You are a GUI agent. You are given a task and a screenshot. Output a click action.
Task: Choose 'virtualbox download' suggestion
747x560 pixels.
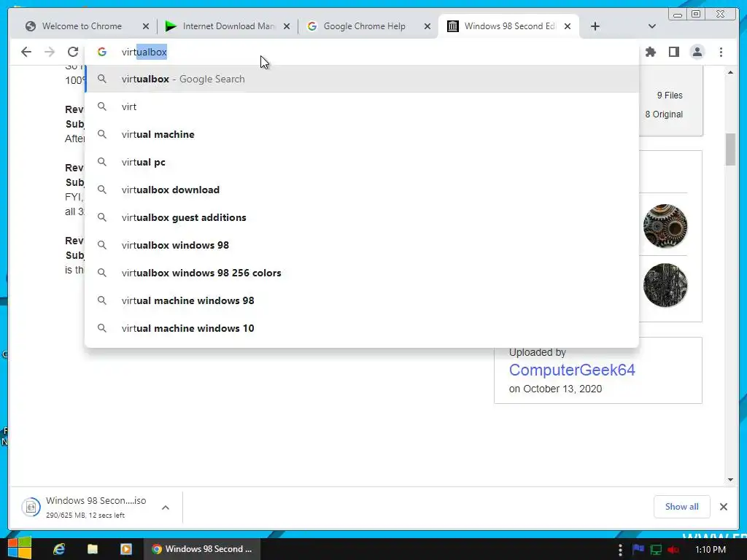pyautogui.click(x=362, y=190)
